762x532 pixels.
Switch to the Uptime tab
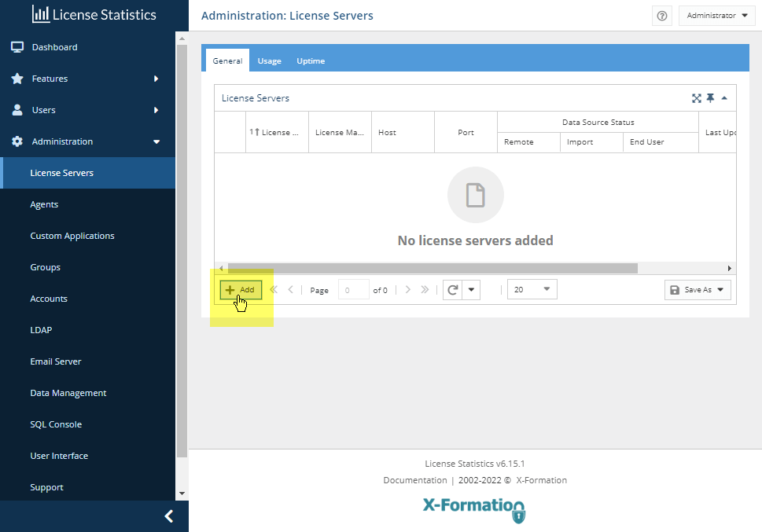311,61
